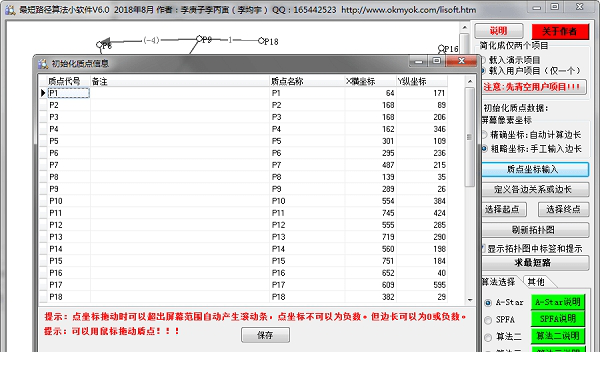Screen dimensions: 600x366
Task: Click the P18 质点代号 cell
Action: [68, 297]
